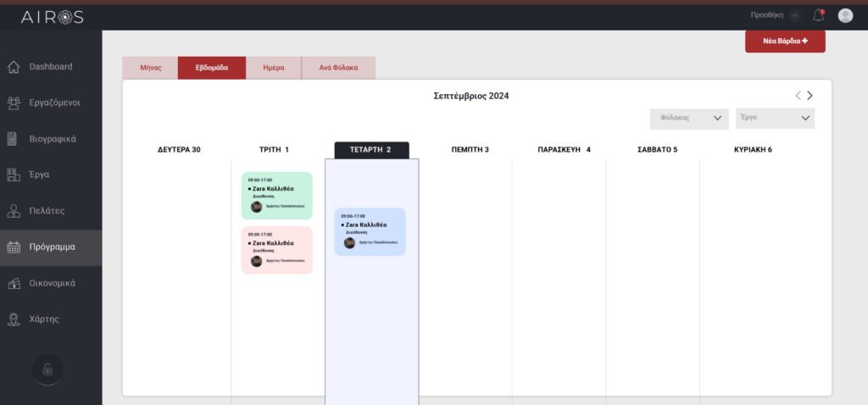Go to next week arrow

tap(810, 96)
